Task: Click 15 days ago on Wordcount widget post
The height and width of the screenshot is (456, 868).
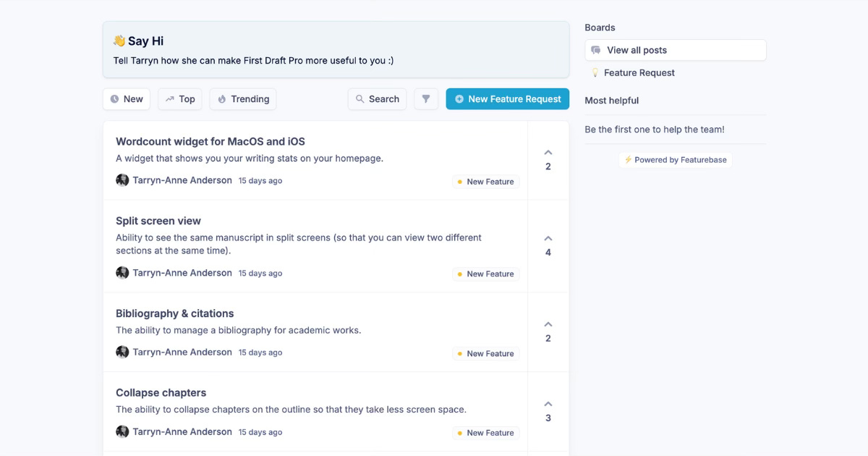Action: (260, 181)
